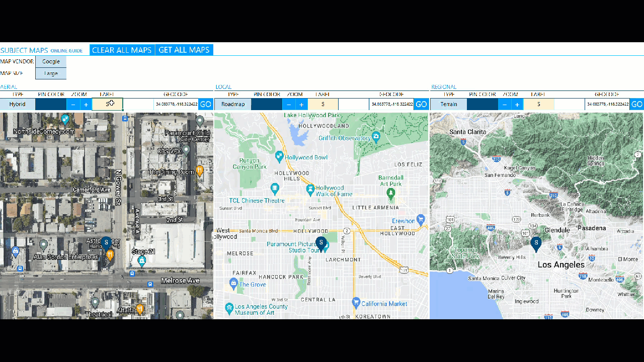
Task: Zoom out the Regional map with minus
Action: tap(505, 105)
